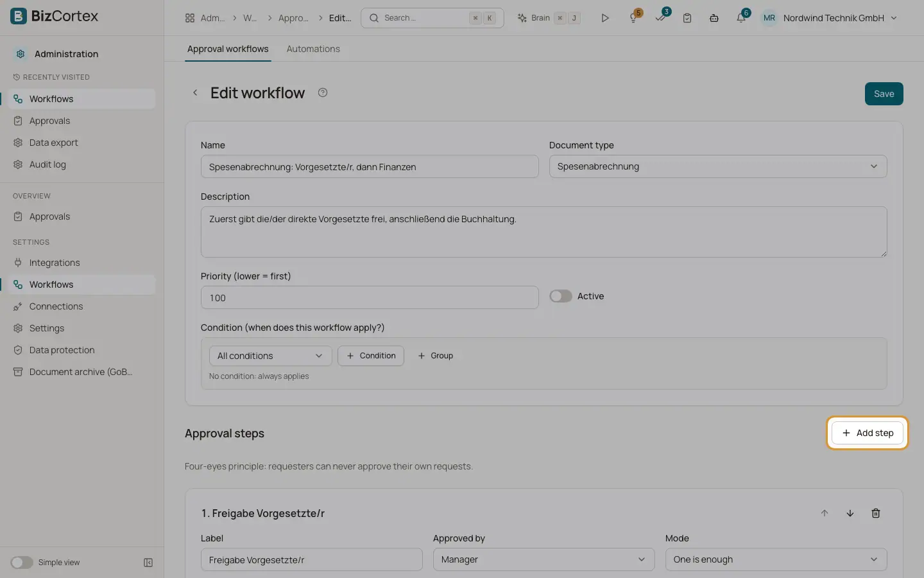924x578 pixels.
Task: Open the double-check tasks icon with badge 3
Action: (x=661, y=18)
